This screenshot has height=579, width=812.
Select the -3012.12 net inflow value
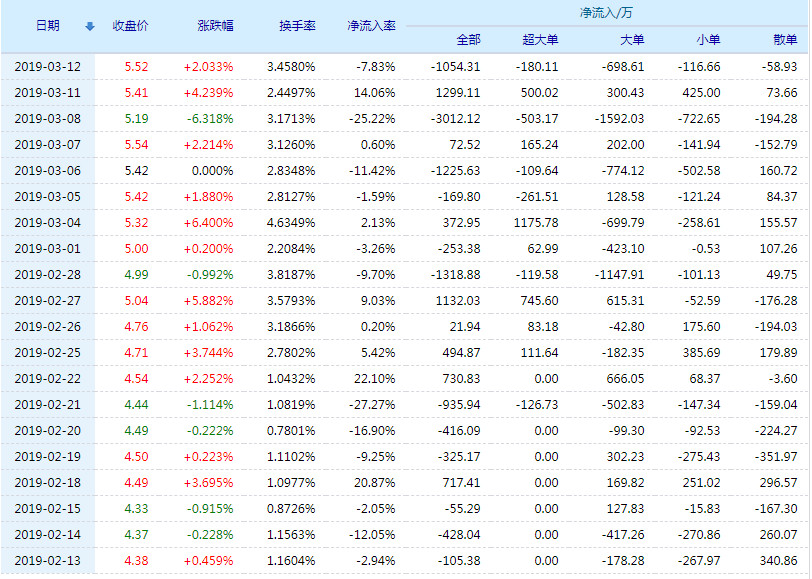(456, 119)
